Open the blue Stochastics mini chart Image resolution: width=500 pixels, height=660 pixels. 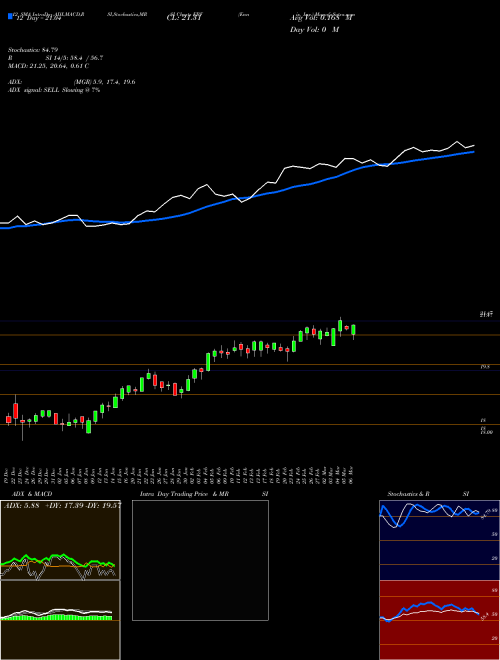[439, 540]
